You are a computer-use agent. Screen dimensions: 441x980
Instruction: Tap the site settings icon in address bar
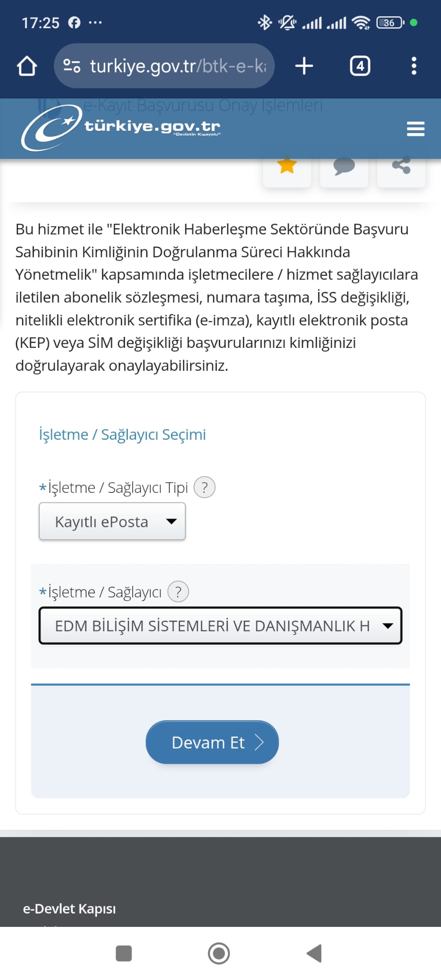point(72,66)
